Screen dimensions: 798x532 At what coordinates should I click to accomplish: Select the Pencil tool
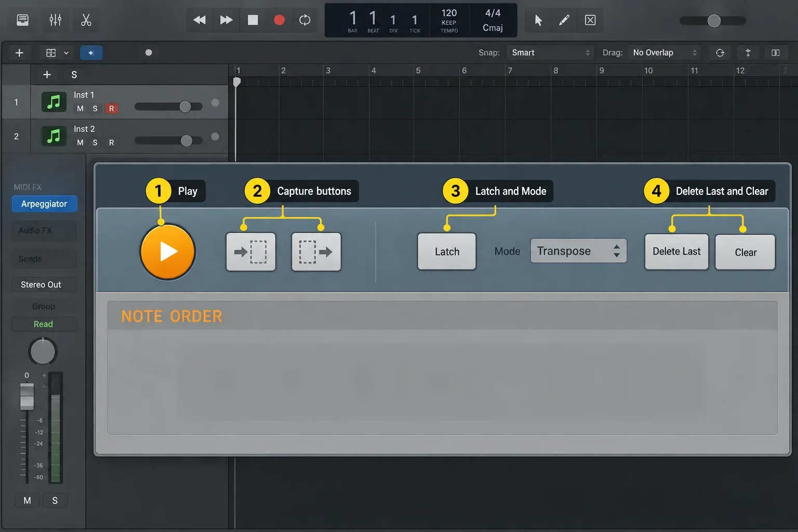click(x=564, y=20)
